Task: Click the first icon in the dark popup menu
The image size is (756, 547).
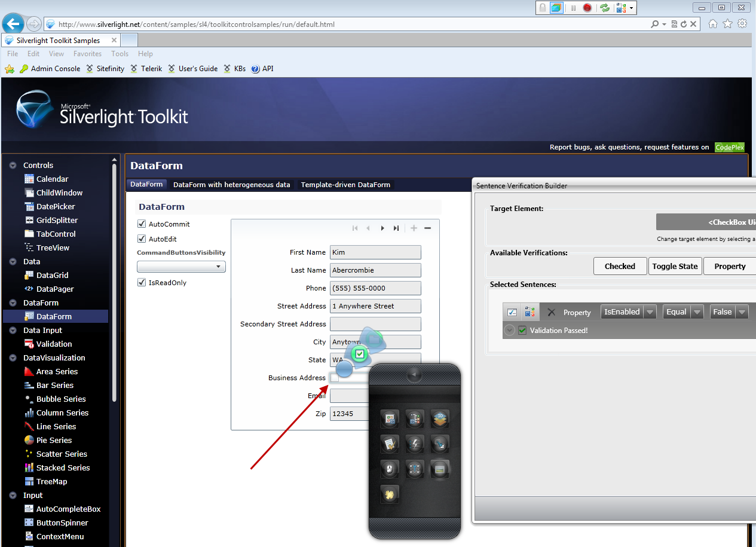Action: coord(390,419)
